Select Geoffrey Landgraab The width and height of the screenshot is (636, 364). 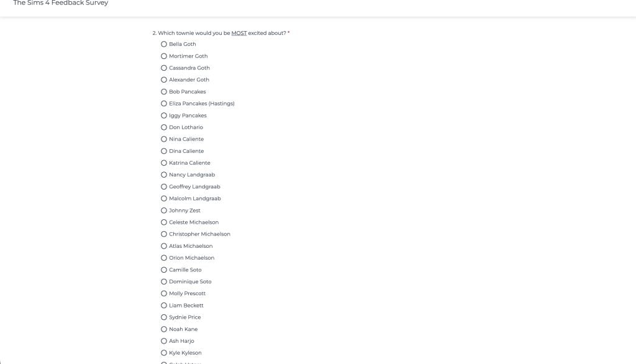tap(164, 186)
